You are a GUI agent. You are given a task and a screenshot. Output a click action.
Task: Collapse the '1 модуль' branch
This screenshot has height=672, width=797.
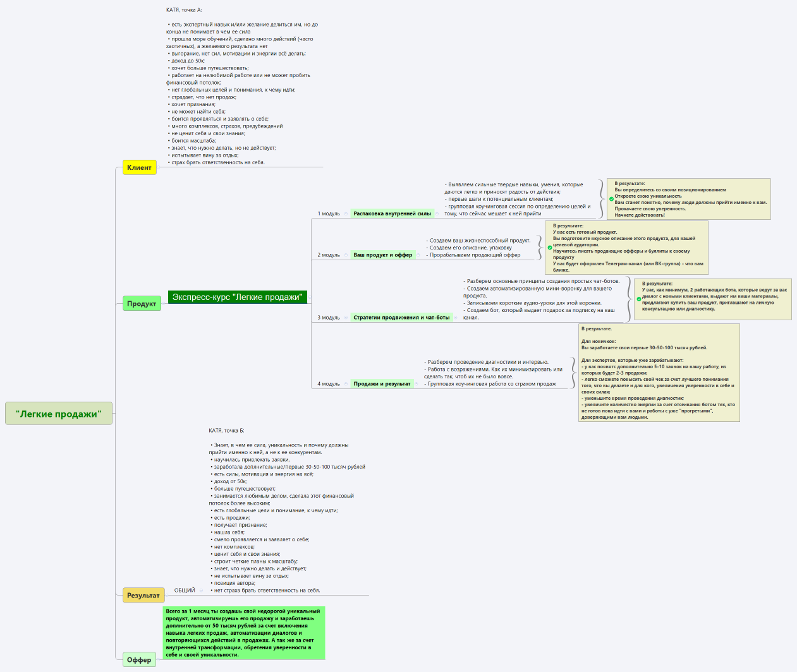[x=345, y=214]
